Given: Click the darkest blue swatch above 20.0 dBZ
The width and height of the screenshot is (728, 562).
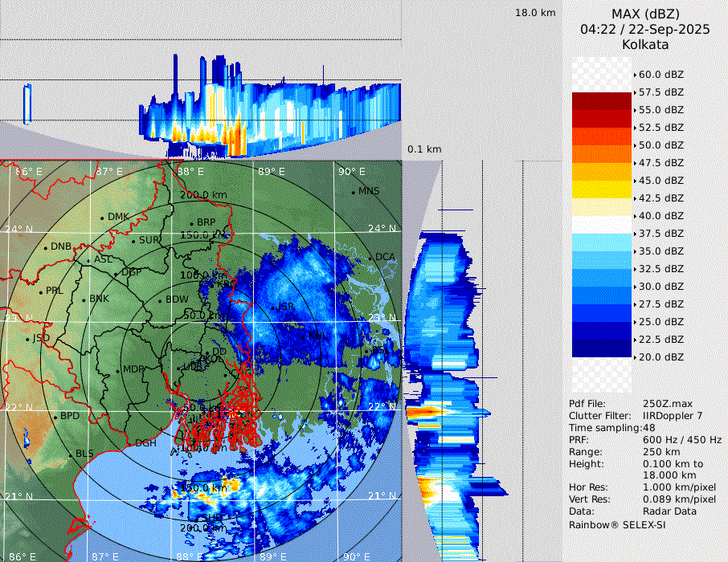Looking at the screenshot, I should coord(601,348).
